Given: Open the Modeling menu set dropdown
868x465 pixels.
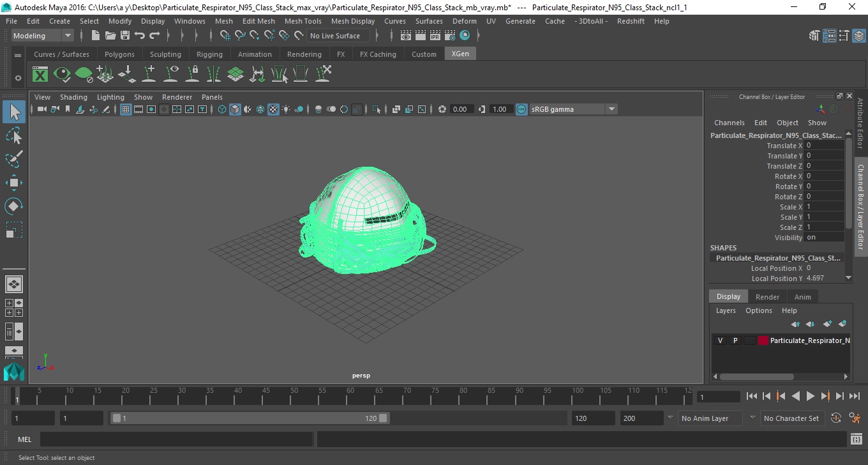Looking at the screenshot, I should pyautogui.click(x=43, y=36).
